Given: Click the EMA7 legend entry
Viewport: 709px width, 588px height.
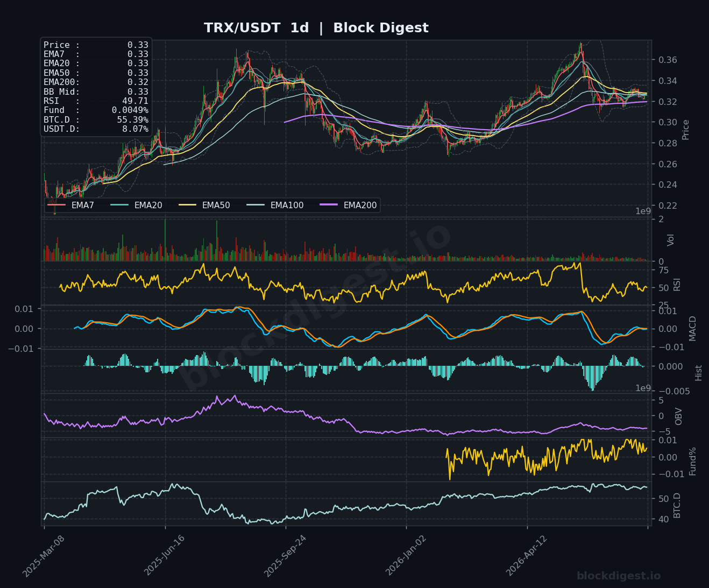Looking at the screenshot, I should [71, 206].
